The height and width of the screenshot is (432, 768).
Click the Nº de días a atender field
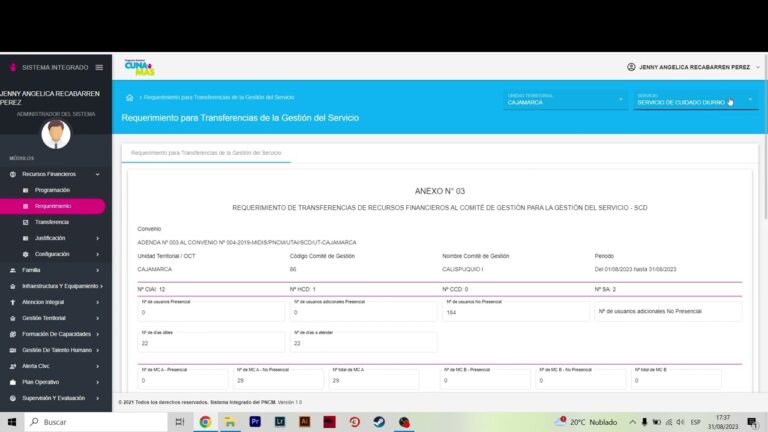(363, 340)
